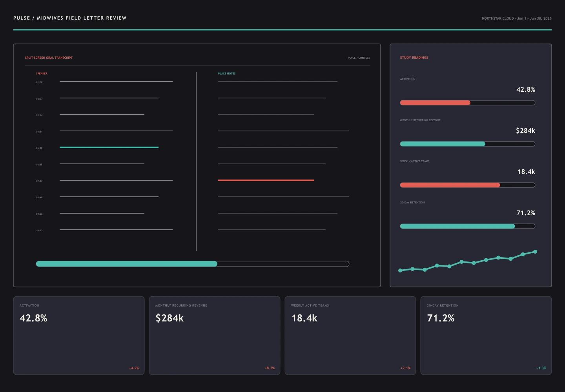Click the Monthly Recurring Revenue bar in Study Readings
565x392 pixels.
468,144
